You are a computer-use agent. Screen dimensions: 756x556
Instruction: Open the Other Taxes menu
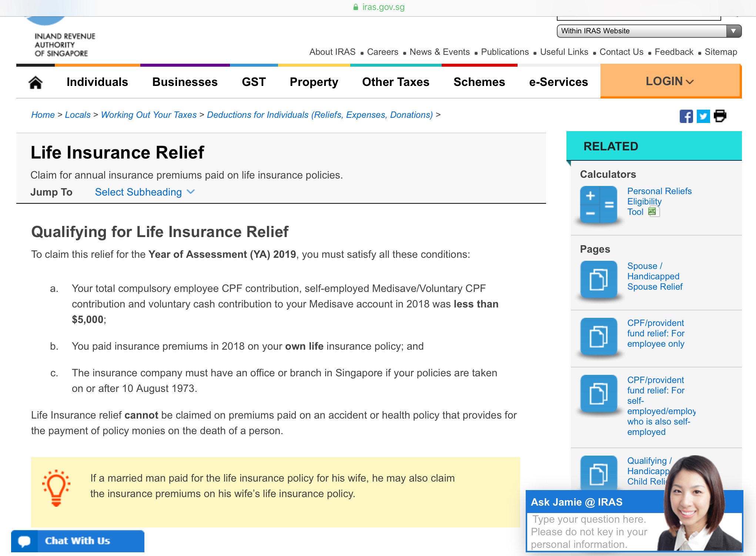click(395, 82)
